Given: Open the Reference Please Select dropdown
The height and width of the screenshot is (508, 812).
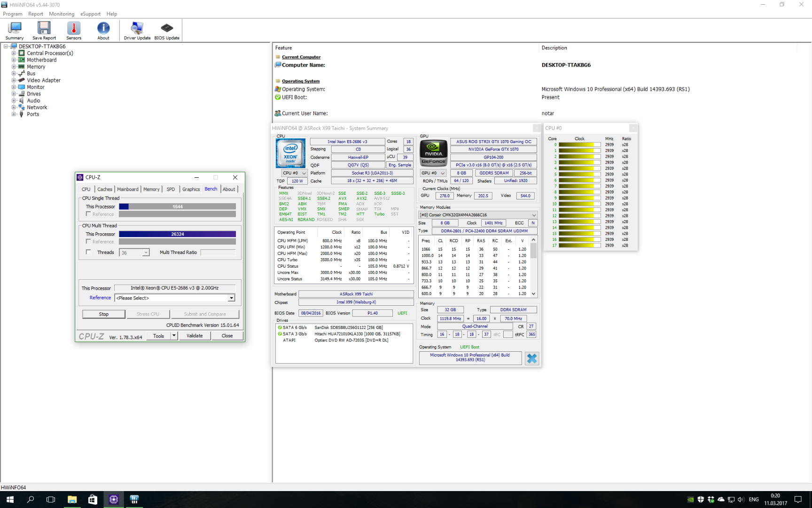Looking at the screenshot, I should pos(175,298).
